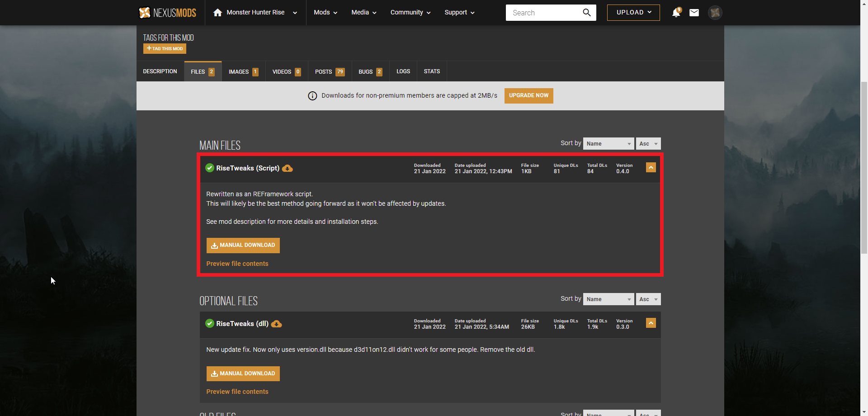Click the page vertical scrollbar thumb

pyautogui.click(x=864, y=167)
